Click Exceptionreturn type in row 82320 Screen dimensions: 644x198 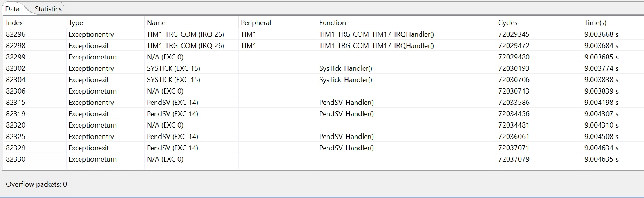tap(92, 125)
